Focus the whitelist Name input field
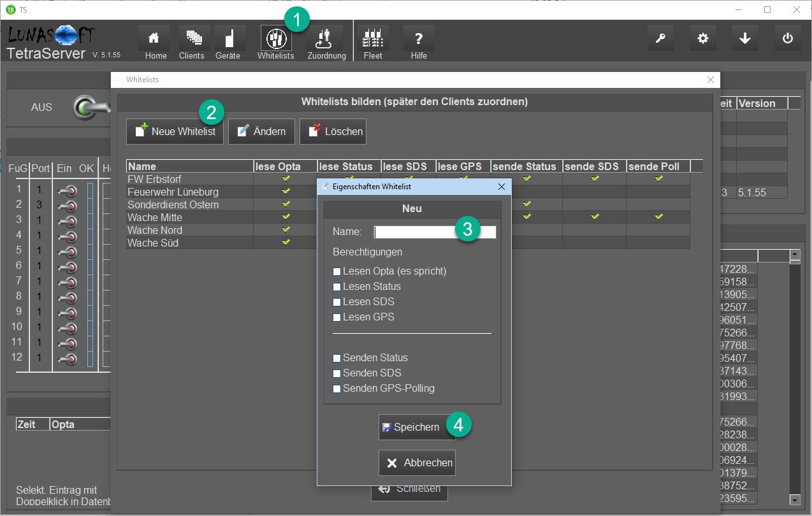Image resolution: width=812 pixels, height=516 pixels. tap(435, 232)
